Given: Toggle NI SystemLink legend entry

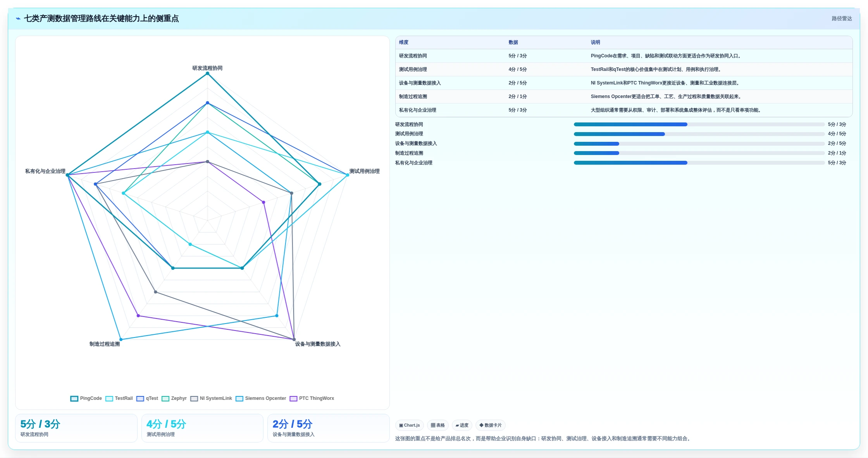Looking at the screenshot, I should point(211,398).
